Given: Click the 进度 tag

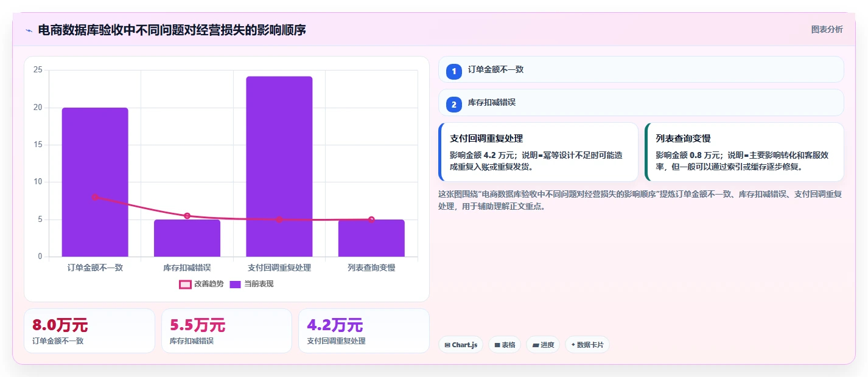Looking at the screenshot, I should [x=543, y=345].
